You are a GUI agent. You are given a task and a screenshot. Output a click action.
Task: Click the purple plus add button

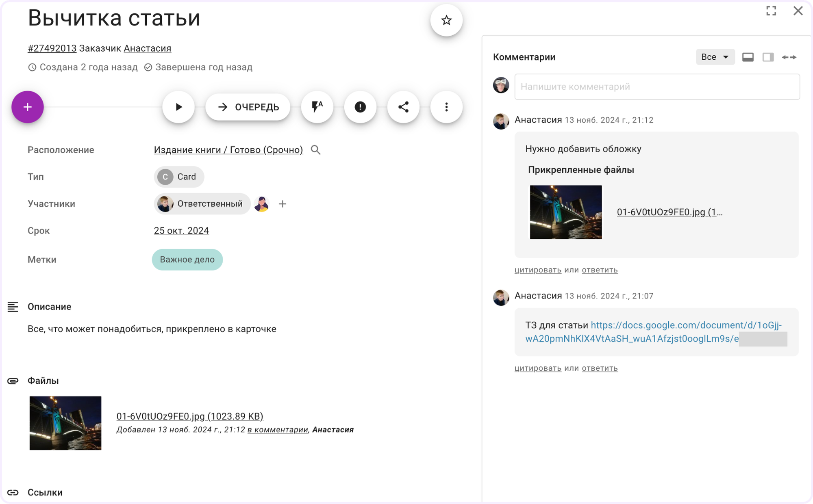[28, 107]
